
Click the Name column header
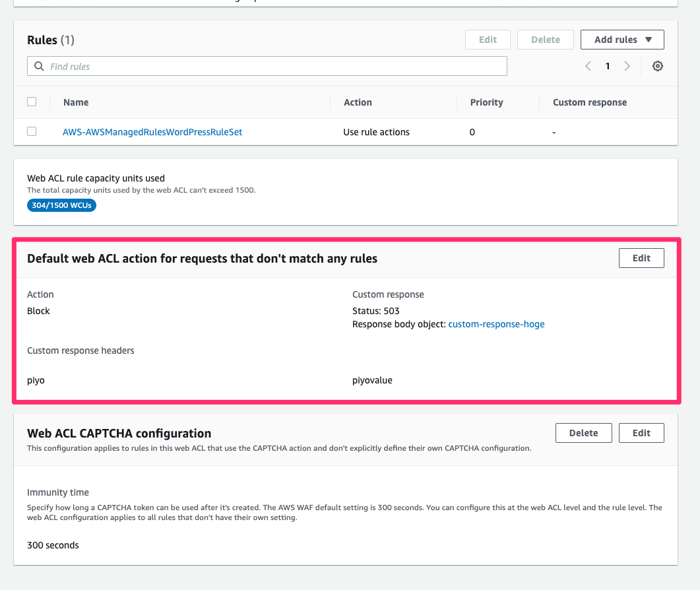click(76, 102)
